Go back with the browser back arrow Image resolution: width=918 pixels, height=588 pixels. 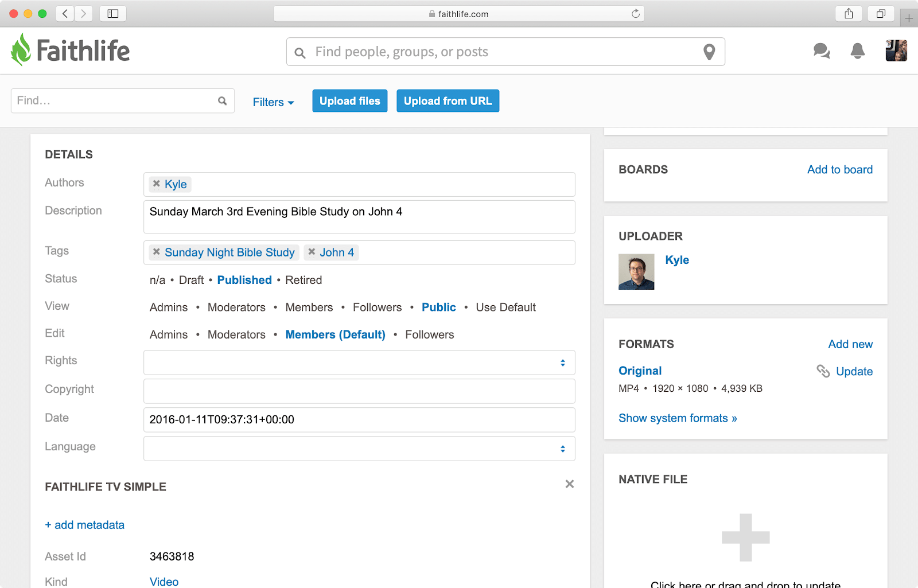65,14
